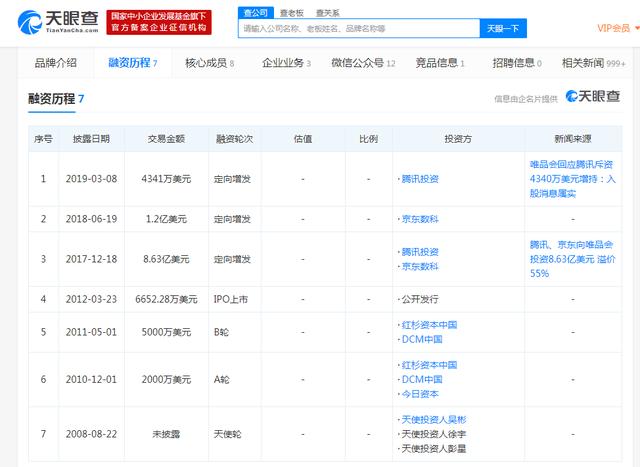Select the 查公司 search tab
The height and width of the screenshot is (467, 640).
click(256, 13)
